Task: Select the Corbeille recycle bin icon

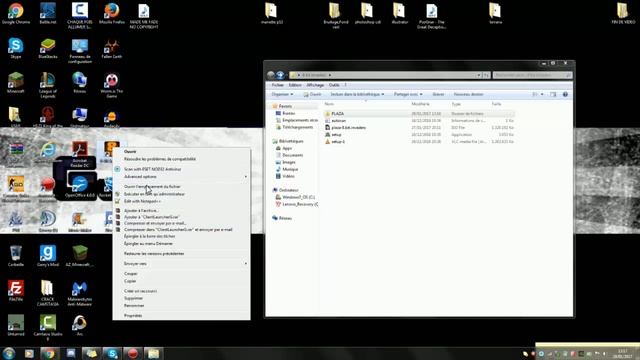Action: tap(16, 256)
